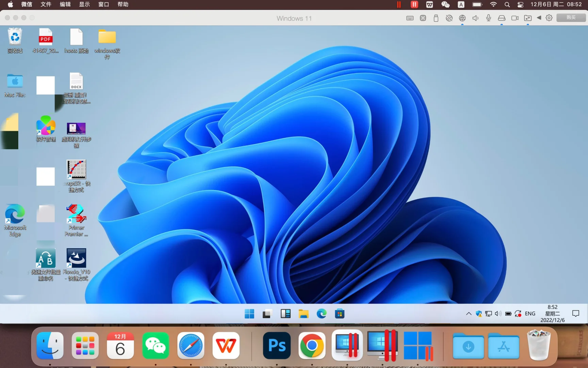This screenshot has width=588, height=368.
Task: Click the hard disk icon in Parallels toolbar
Action: pyautogui.click(x=502, y=18)
